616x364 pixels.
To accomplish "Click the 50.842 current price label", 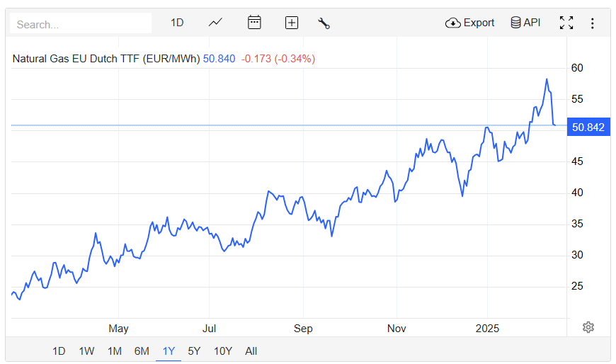I will coord(588,127).
